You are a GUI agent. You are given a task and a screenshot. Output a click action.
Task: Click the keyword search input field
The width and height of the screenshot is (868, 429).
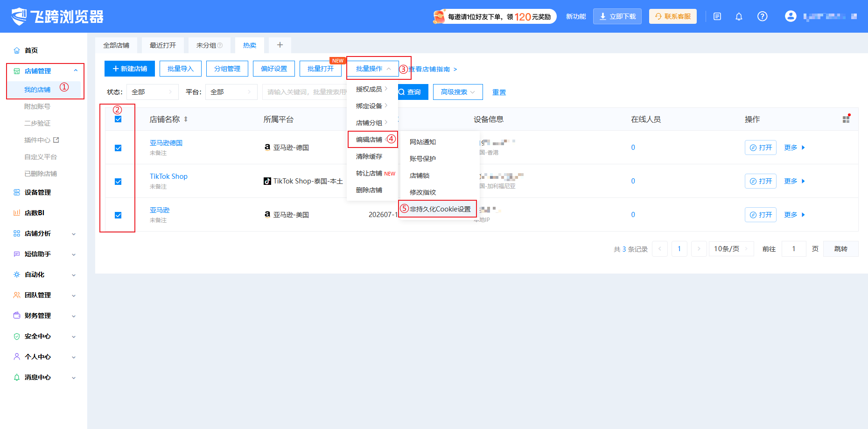(x=306, y=92)
